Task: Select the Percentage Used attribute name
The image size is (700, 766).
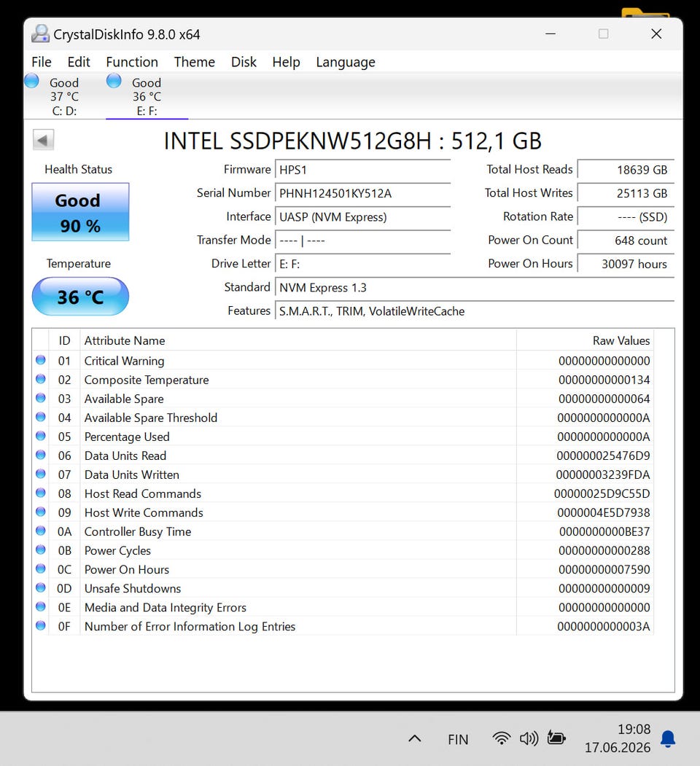Action: pyautogui.click(x=127, y=437)
